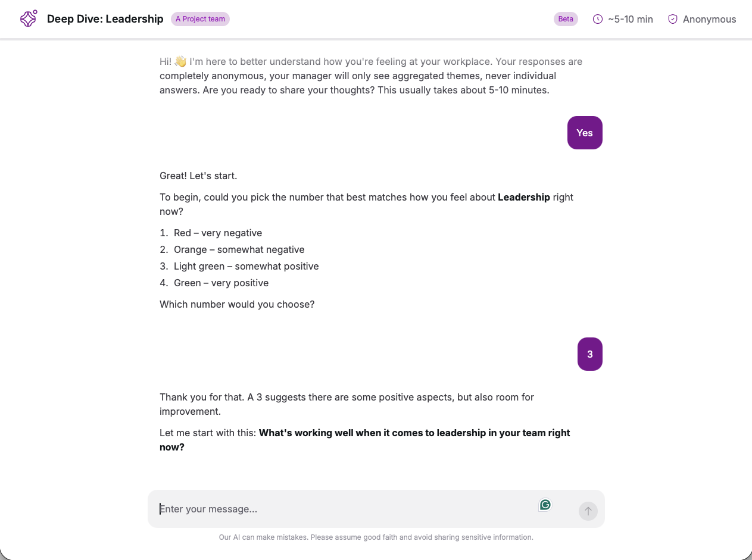
Task: Select the "Orange – somewhat negative" list option
Action: coord(239,249)
